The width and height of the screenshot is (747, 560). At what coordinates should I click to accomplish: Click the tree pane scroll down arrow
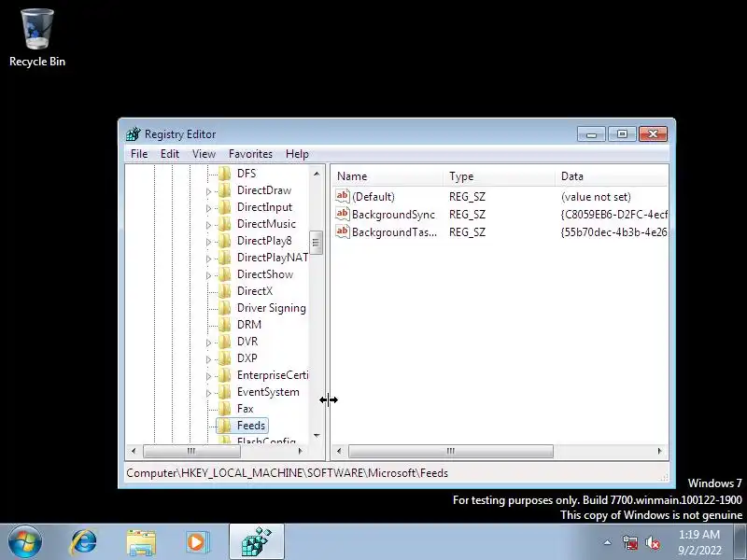tap(317, 436)
